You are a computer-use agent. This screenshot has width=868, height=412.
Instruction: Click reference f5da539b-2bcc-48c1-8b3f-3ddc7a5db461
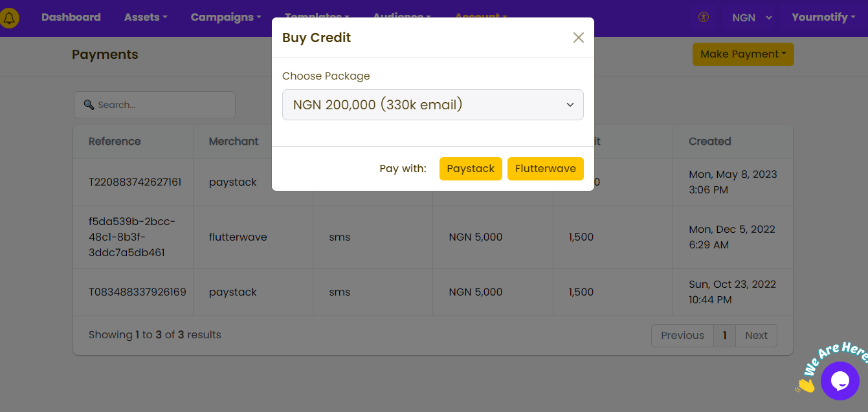[132, 237]
